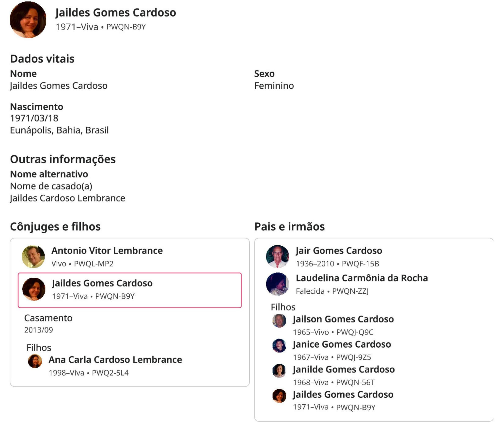Go to Janice Gomes Cardoso's page

pyautogui.click(x=342, y=344)
